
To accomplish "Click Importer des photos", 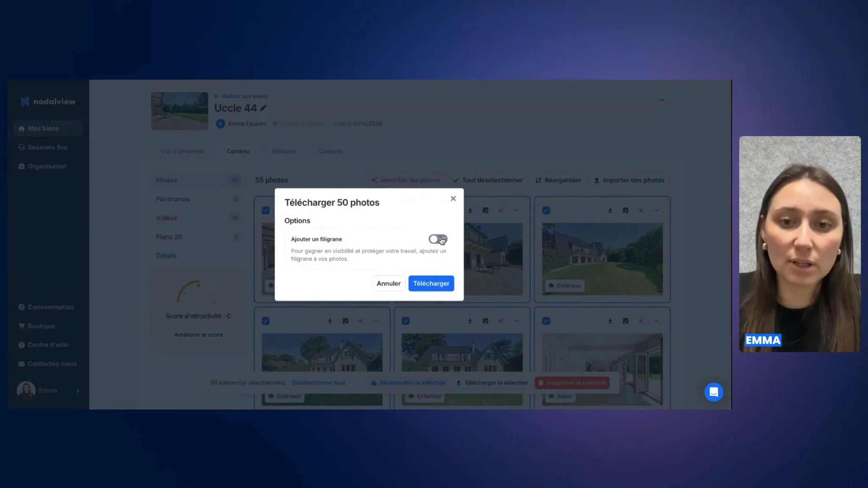I will tap(629, 180).
